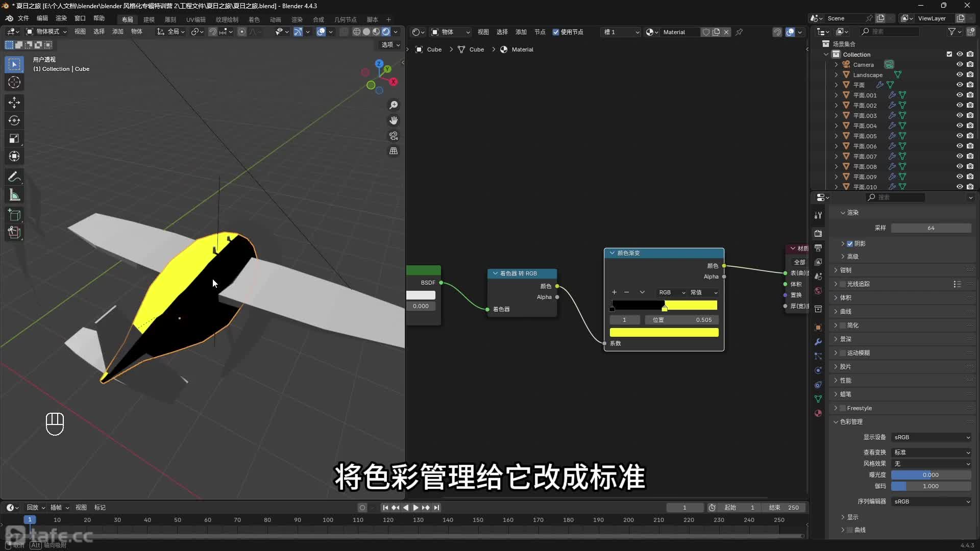Open the Object Data properties tab icon
The width and height of the screenshot is (980, 551).
(818, 399)
